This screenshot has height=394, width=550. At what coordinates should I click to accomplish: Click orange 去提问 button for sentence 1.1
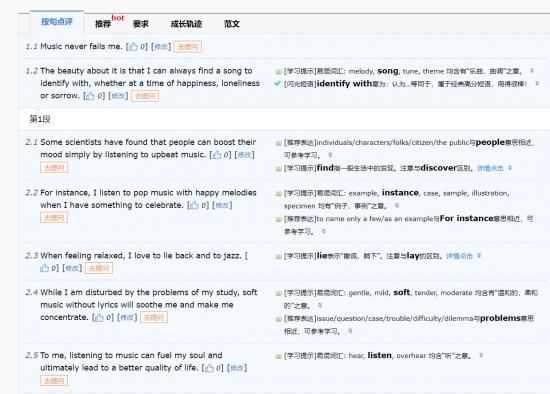coord(188,47)
